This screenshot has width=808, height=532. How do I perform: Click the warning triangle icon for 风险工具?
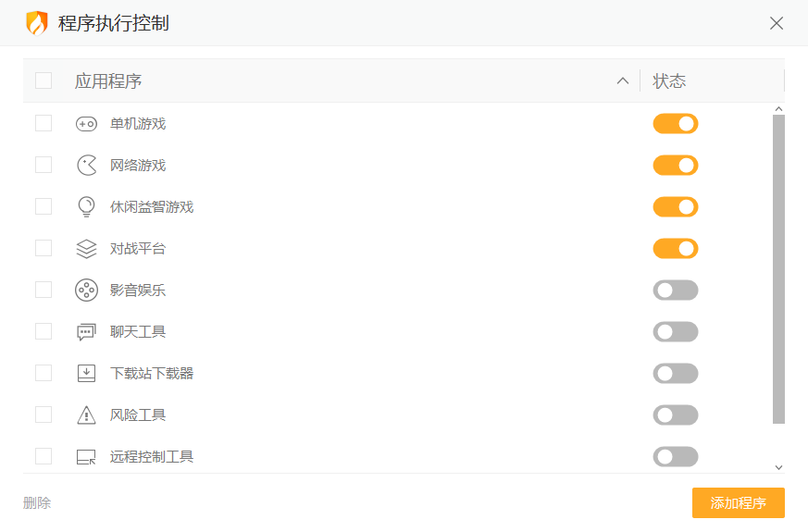pos(86,415)
